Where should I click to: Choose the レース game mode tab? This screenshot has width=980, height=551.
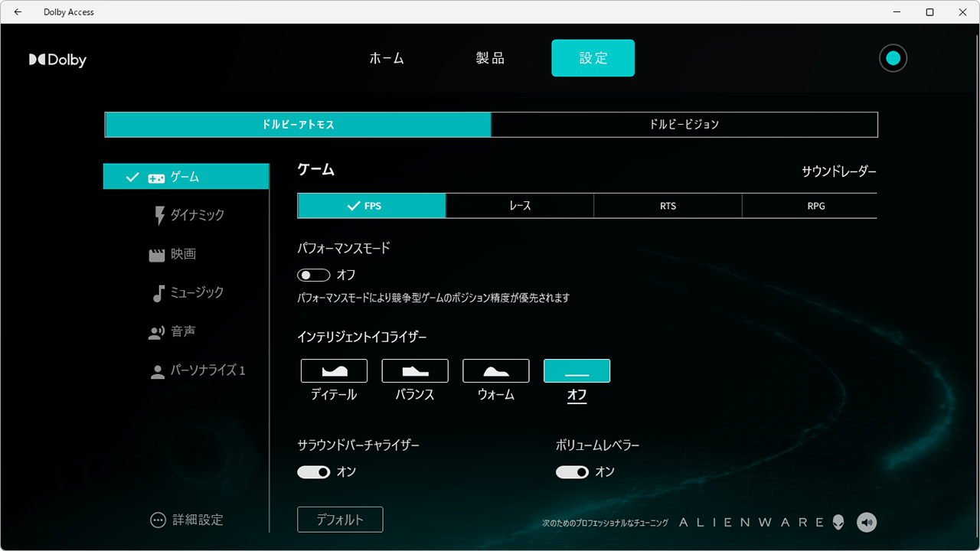[520, 206]
